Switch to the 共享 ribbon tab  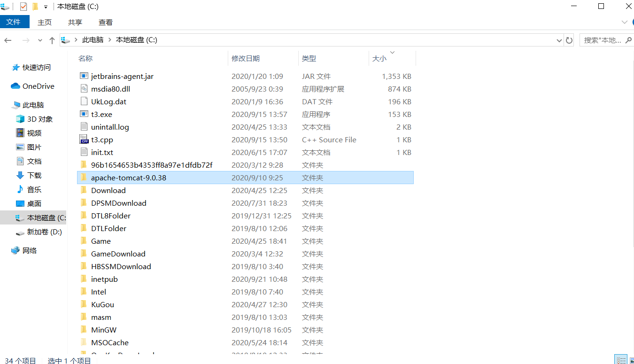click(75, 22)
